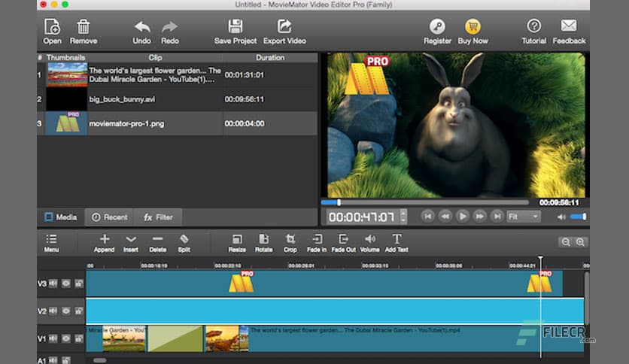Hide track V3 with eye icon
Viewport: 629px width, 364px height.
click(x=66, y=284)
